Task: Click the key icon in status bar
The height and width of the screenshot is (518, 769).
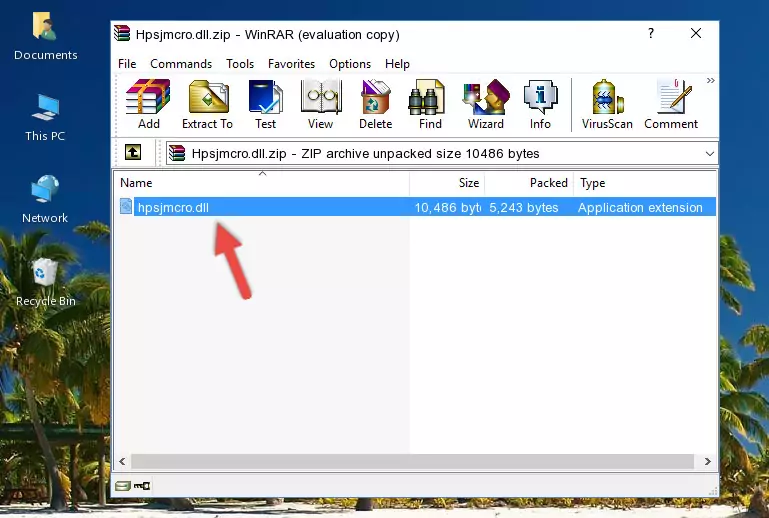Action: coord(142,486)
